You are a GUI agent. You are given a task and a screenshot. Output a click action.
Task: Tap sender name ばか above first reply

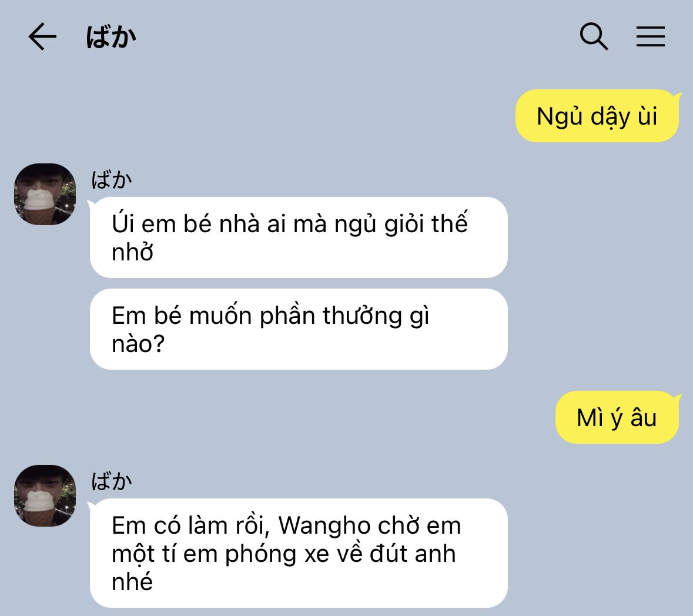pyautogui.click(x=111, y=180)
